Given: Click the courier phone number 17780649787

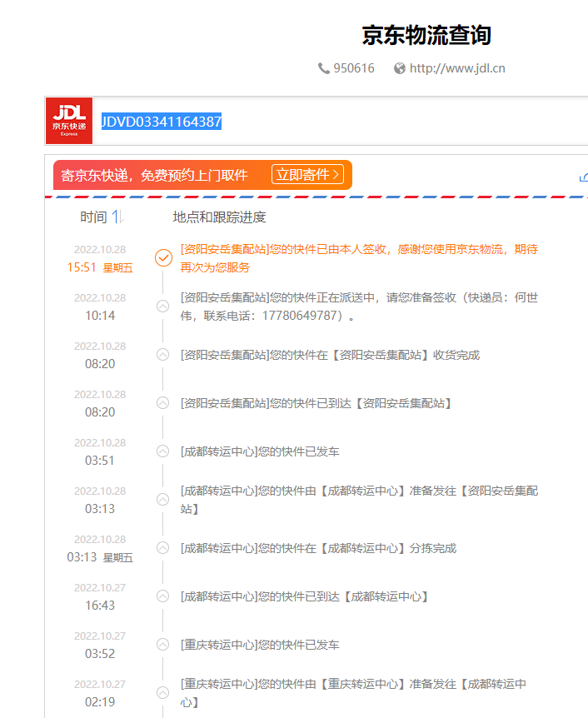Looking at the screenshot, I should (x=300, y=316).
